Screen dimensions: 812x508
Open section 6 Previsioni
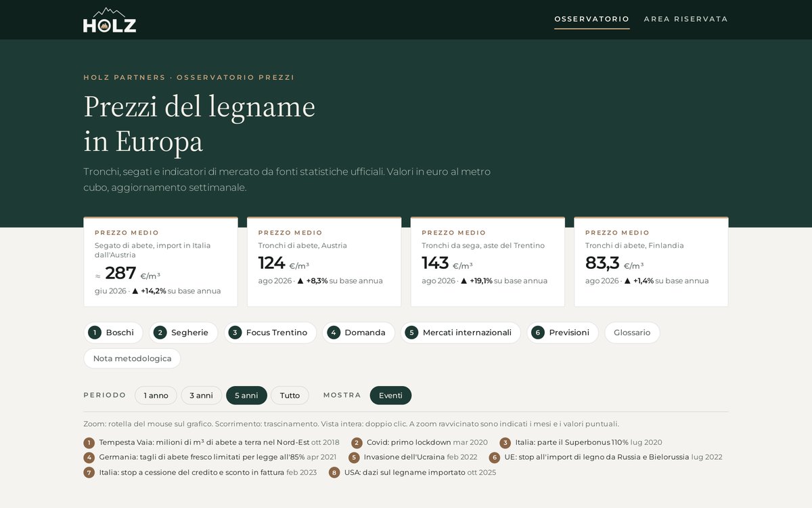563,333
